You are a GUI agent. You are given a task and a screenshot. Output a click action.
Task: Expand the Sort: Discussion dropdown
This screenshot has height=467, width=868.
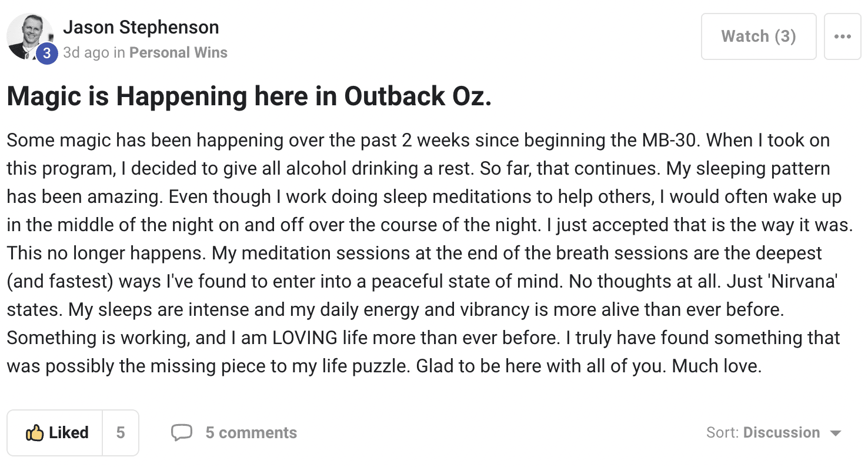coord(774,433)
